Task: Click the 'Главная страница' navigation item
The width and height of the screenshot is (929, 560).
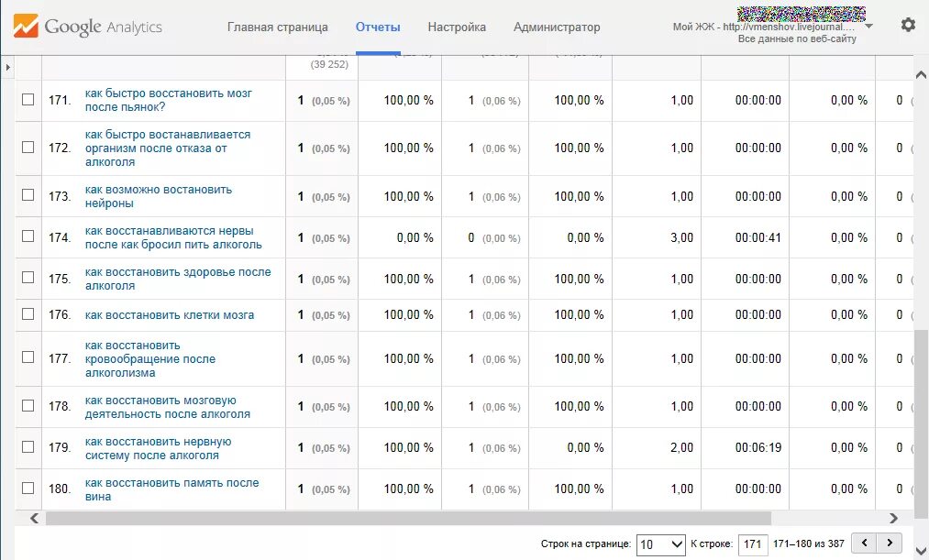Action: tap(278, 27)
